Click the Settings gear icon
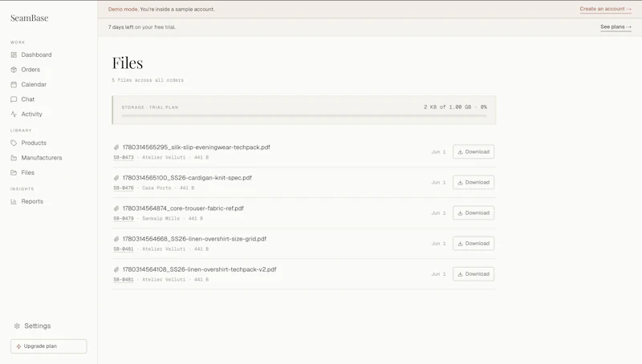 pyautogui.click(x=17, y=326)
